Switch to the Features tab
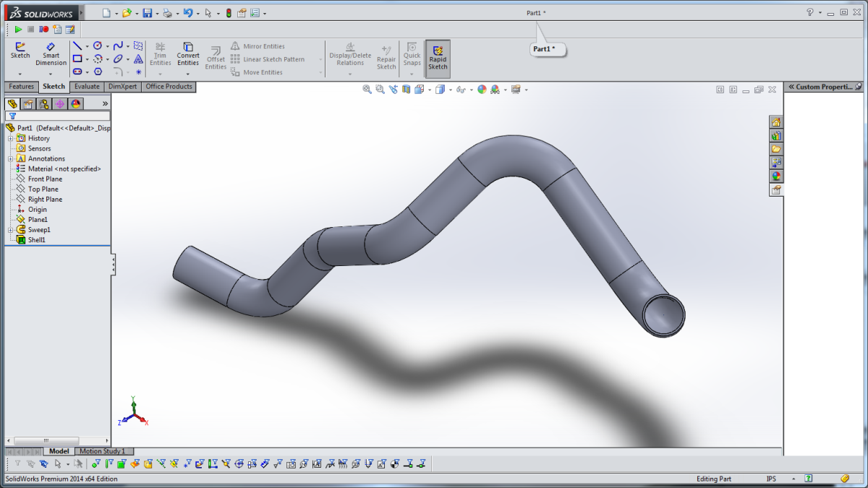 22,87
